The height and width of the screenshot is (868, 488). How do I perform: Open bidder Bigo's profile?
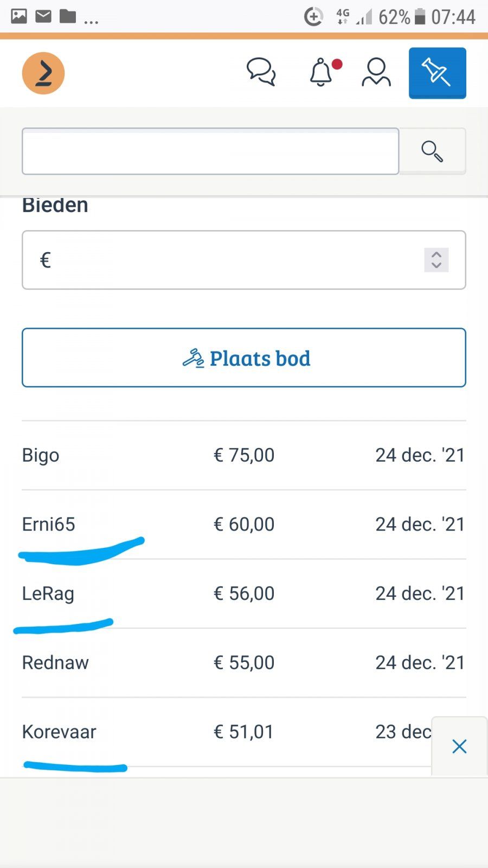(x=41, y=455)
